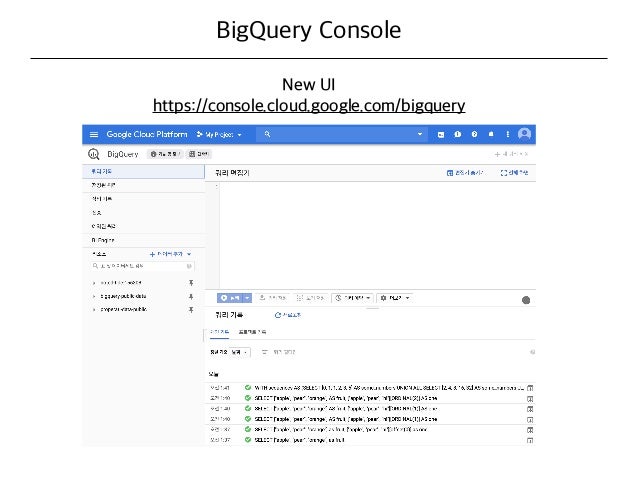Click the second chip next to BigQuery title

(x=199, y=154)
